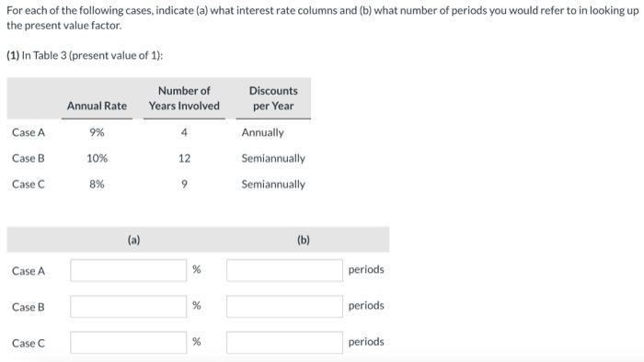The image size is (644, 362).
Task: Focus the Case C periods field
Action: (x=284, y=343)
